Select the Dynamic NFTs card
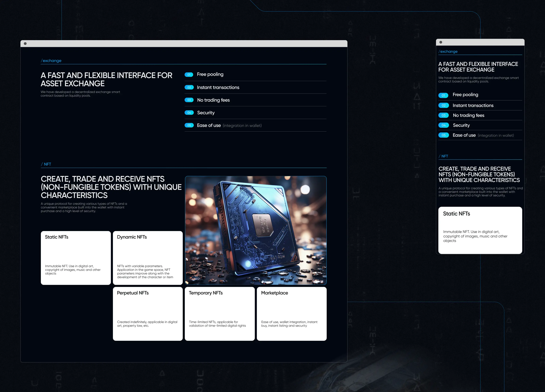The image size is (545, 392). [148, 258]
